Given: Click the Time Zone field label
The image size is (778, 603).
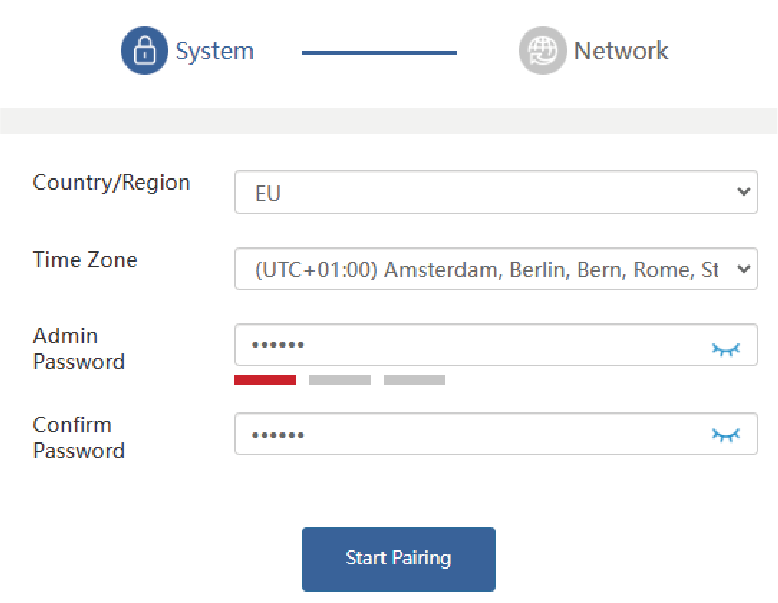Looking at the screenshot, I should tap(85, 260).
